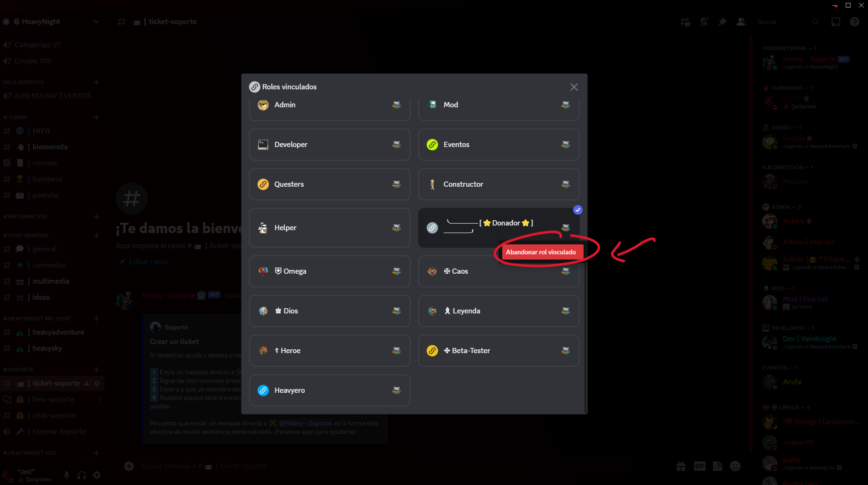Open the general text channel
Screen dimensions: 868x485
click(x=44, y=249)
